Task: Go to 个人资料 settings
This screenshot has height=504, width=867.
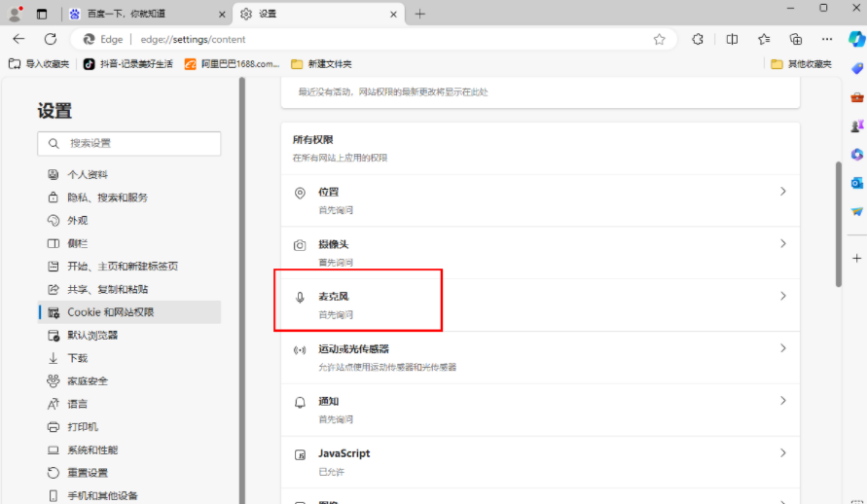Action: pyautogui.click(x=129, y=174)
